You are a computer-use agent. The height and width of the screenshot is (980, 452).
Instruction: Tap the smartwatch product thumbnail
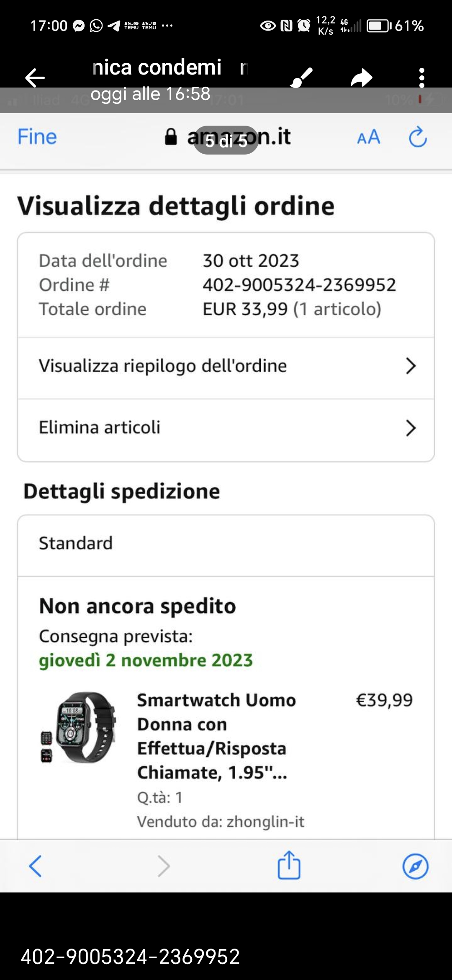click(x=80, y=727)
